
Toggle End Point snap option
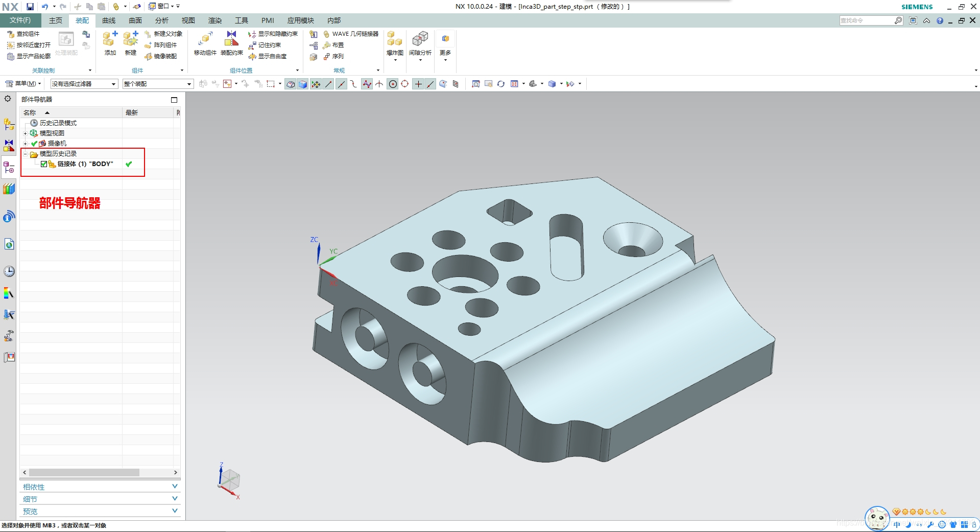328,84
